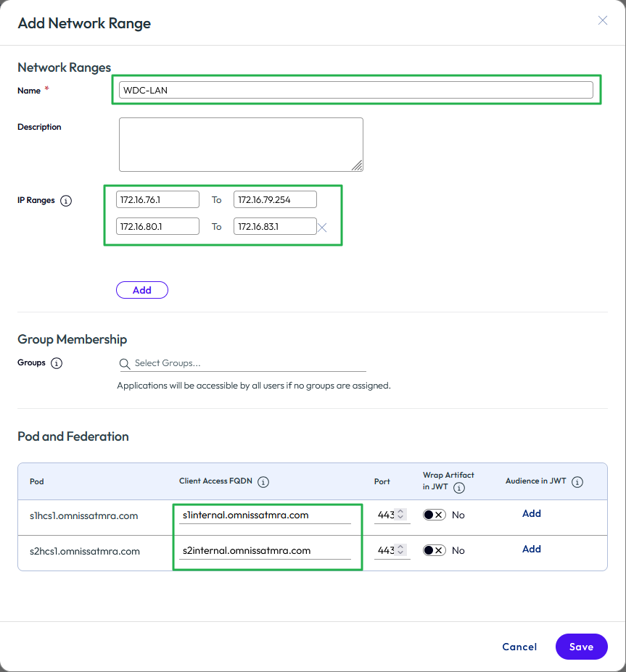This screenshot has width=626, height=672.
Task: Toggle Wrap Artifact in JWT for s1hcs1 pod
Action: 434,515
